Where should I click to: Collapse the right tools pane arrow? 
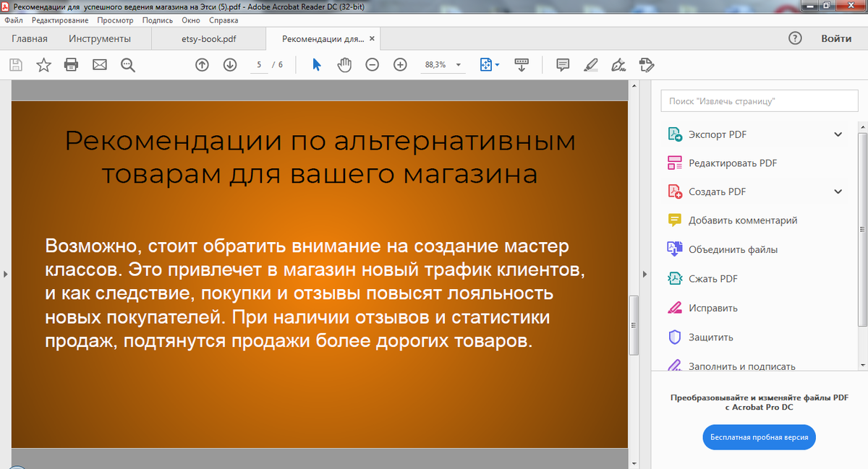coord(644,274)
